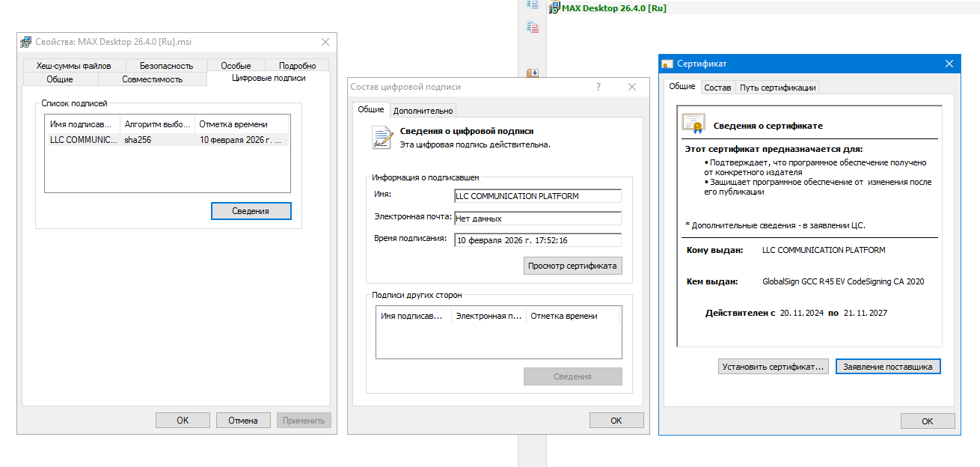Screen dimensions: 980x467
Task: Click the sha256 algorithm cell
Action: point(138,140)
